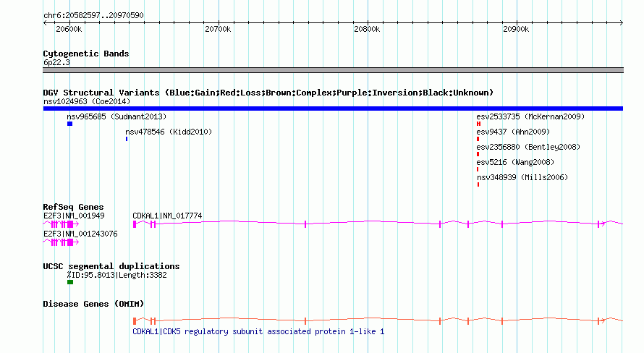This screenshot has width=644, height=353.
Task: Click the esv2533735 (McKernan2009) red loss marker
Action: point(478,124)
